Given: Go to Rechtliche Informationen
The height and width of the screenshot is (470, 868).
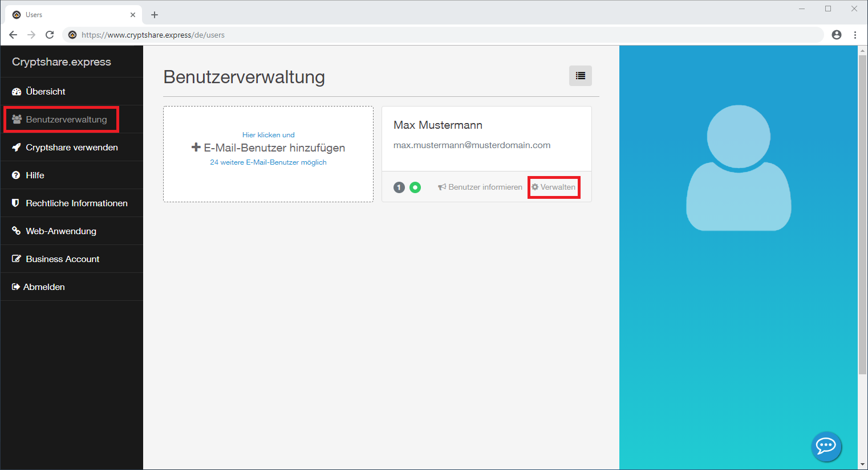Looking at the screenshot, I should (x=76, y=203).
